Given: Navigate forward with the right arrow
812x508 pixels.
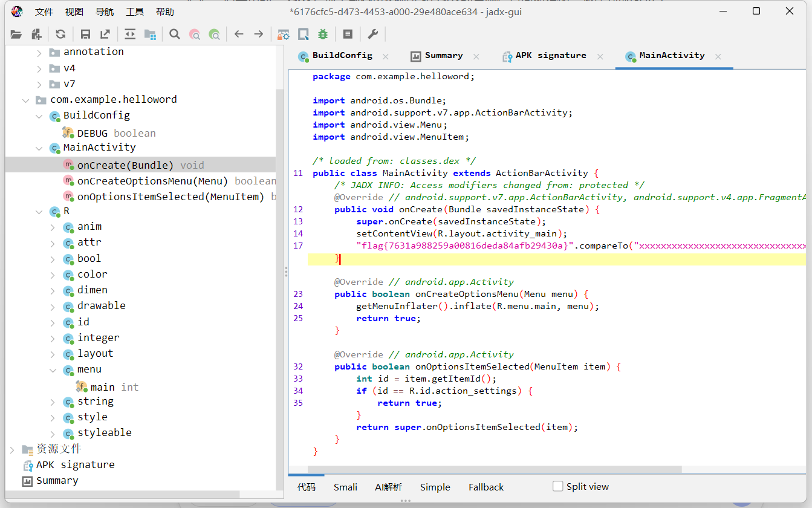Looking at the screenshot, I should tap(259, 34).
